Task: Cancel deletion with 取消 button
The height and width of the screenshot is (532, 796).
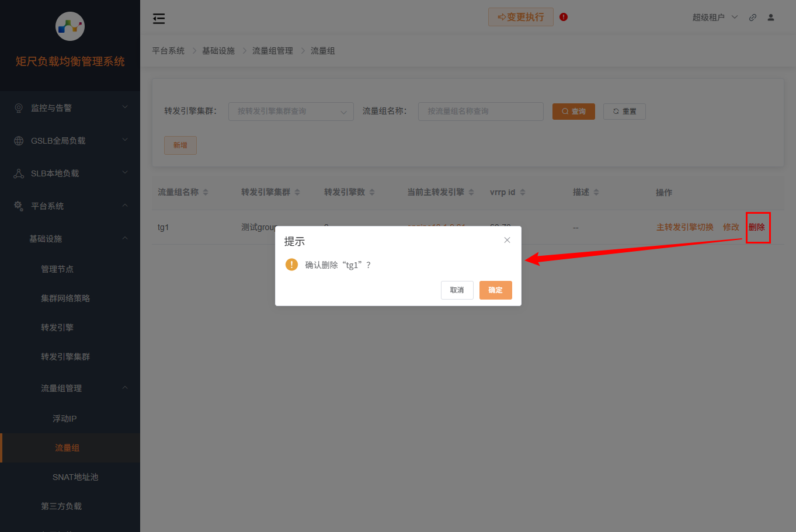Action: point(457,290)
